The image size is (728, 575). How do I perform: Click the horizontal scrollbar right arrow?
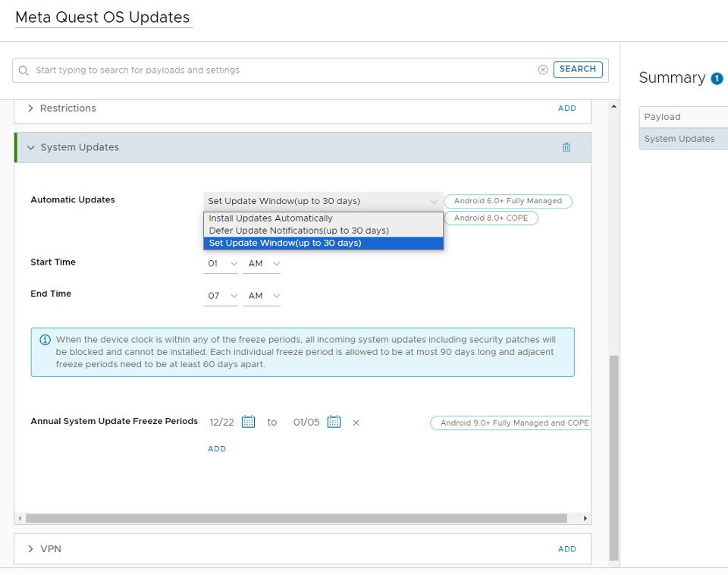tap(585, 518)
